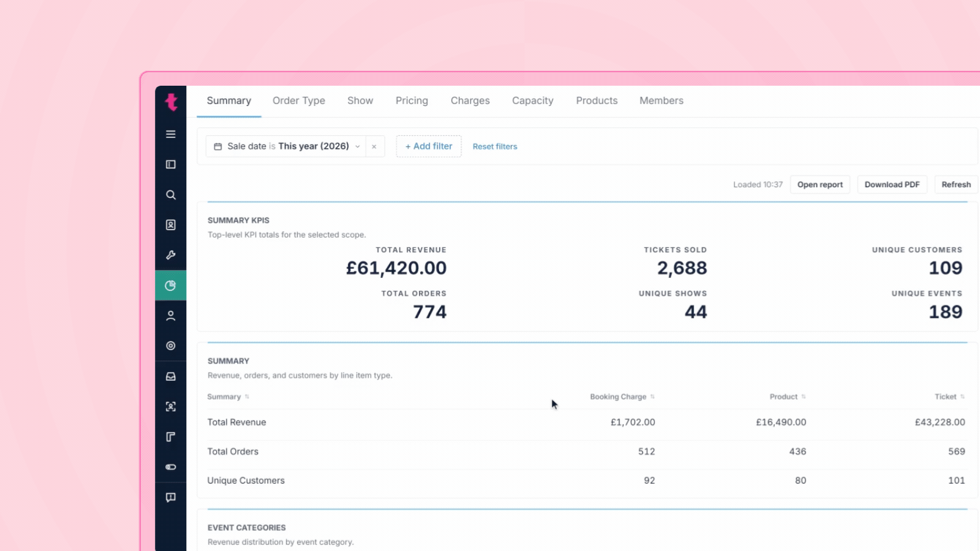Click the target circle icon in sidebar
980x551 pixels.
[171, 346]
